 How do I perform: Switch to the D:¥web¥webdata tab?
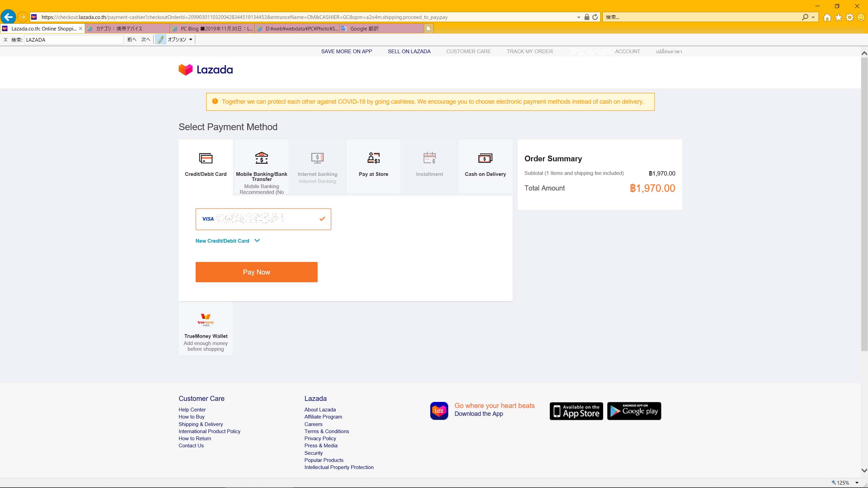297,28
